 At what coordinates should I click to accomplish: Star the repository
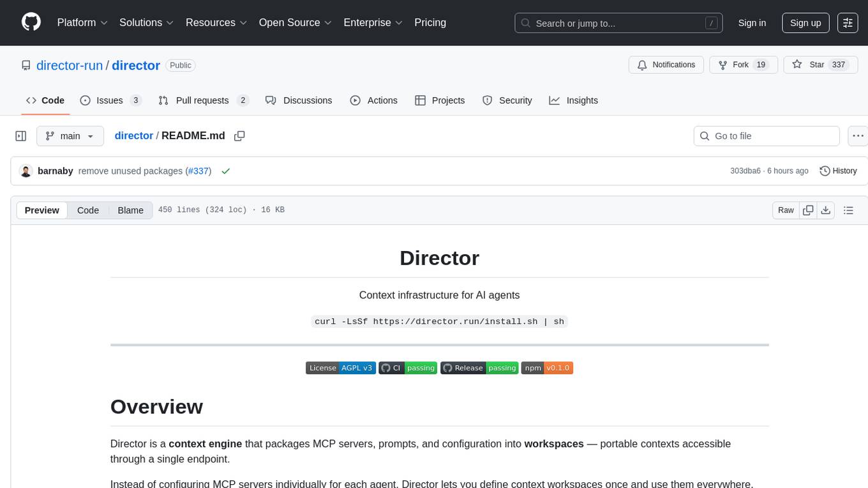pos(821,65)
